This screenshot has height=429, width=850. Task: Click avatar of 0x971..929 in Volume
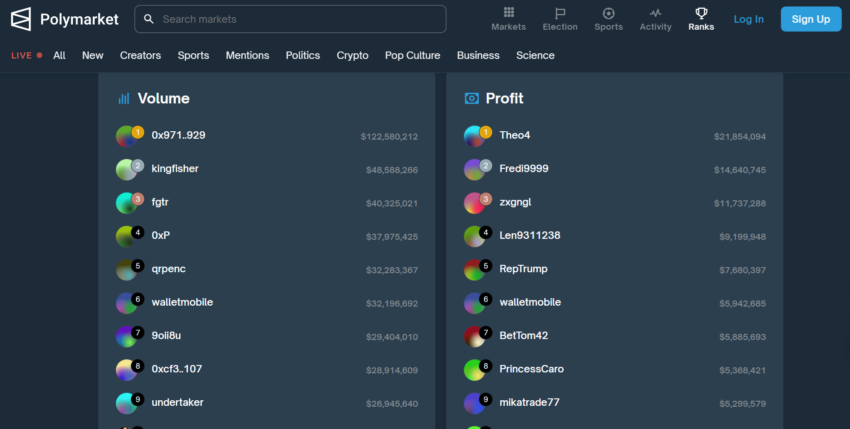pos(126,136)
